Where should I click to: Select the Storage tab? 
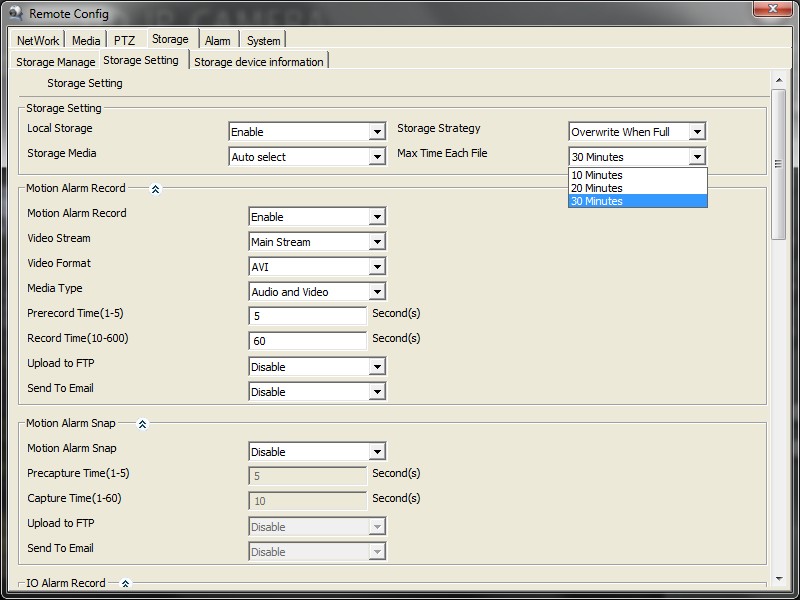click(170, 39)
